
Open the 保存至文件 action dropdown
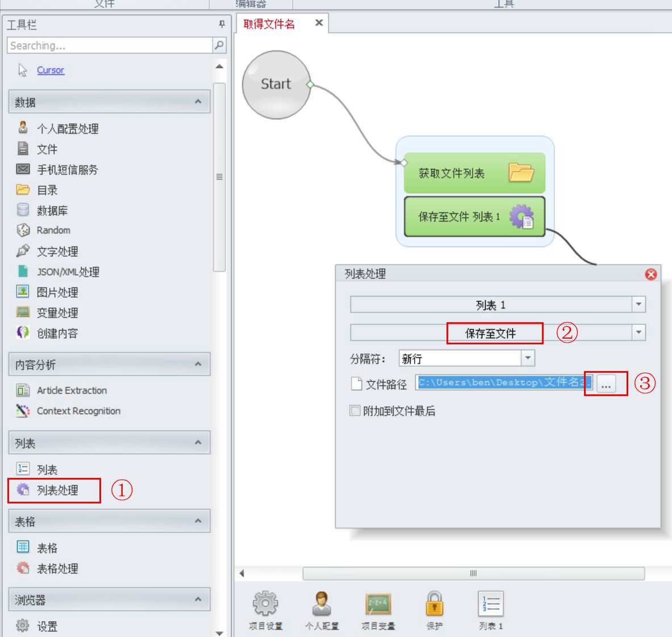(x=639, y=332)
